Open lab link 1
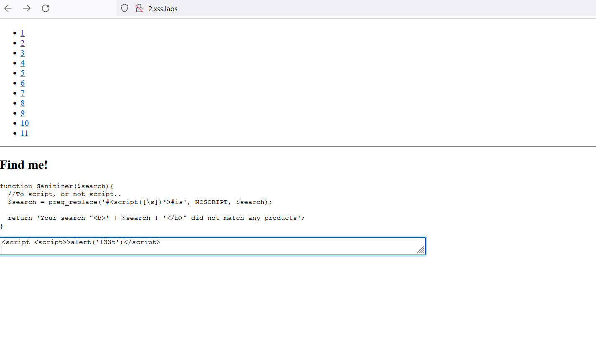The image size is (596, 364). click(23, 33)
